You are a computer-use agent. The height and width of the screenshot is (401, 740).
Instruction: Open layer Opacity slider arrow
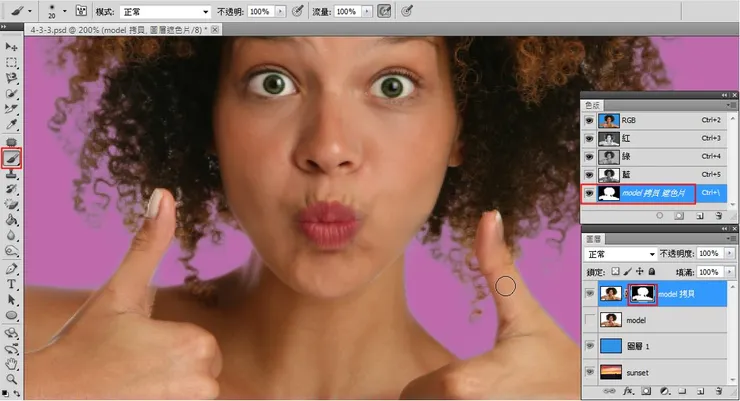pyautogui.click(x=730, y=254)
